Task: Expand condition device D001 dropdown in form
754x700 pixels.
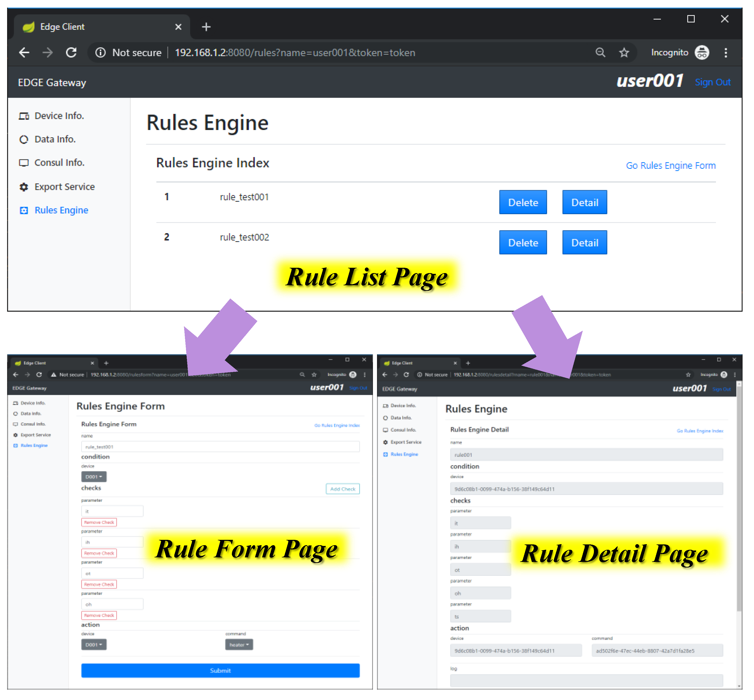Action: click(94, 476)
